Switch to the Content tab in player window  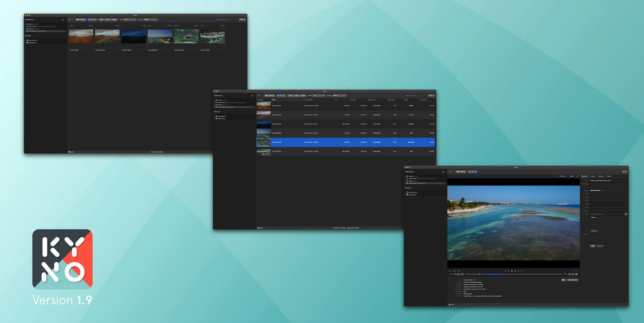point(593,176)
